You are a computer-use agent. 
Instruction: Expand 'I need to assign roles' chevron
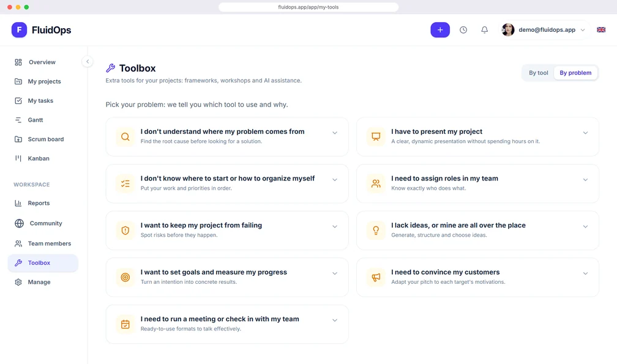585,180
